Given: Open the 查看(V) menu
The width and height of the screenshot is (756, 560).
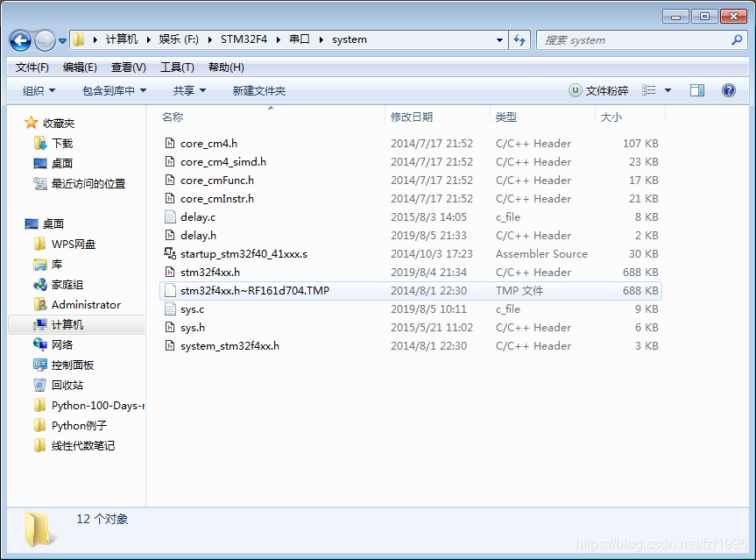Looking at the screenshot, I should 128,67.
